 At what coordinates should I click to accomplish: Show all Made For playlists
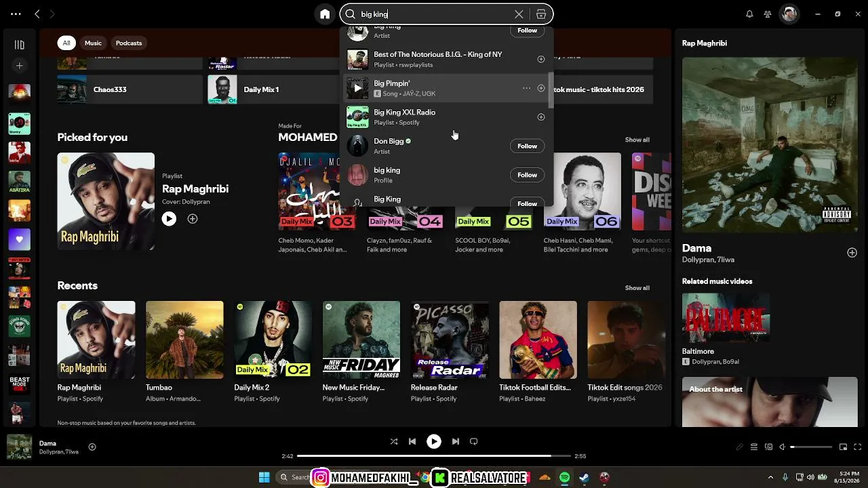[637, 140]
